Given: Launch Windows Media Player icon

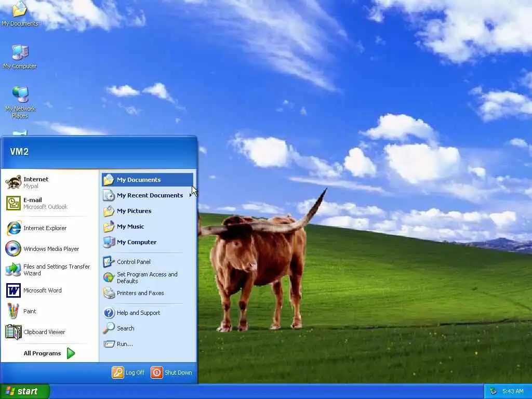Looking at the screenshot, I should [x=13, y=249].
